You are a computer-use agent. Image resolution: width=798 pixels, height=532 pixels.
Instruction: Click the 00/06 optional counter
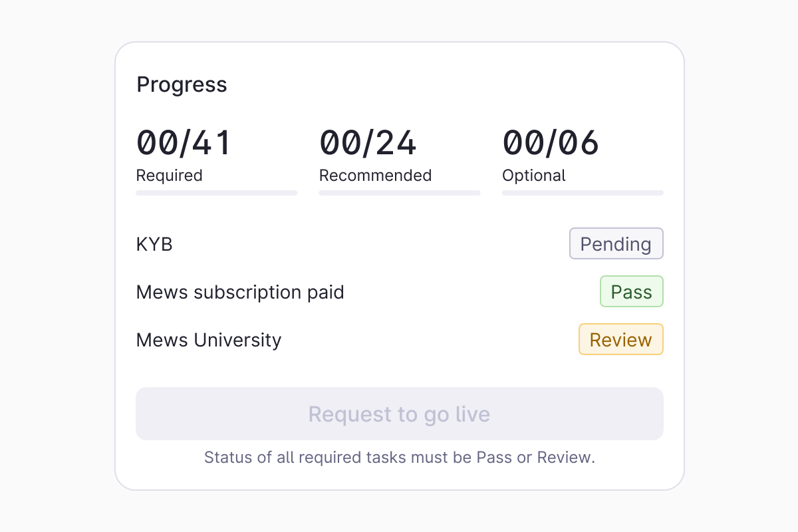[551, 143]
